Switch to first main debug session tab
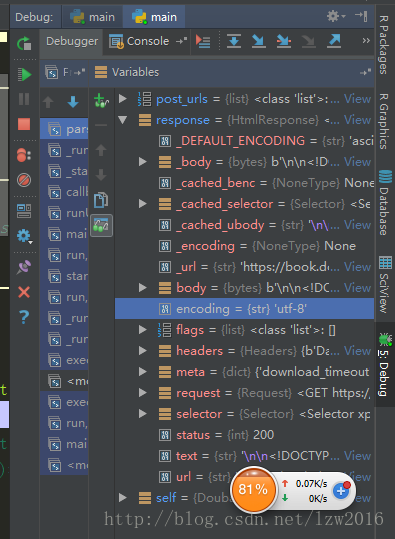The height and width of the screenshot is (539, 395). [92, 17]
